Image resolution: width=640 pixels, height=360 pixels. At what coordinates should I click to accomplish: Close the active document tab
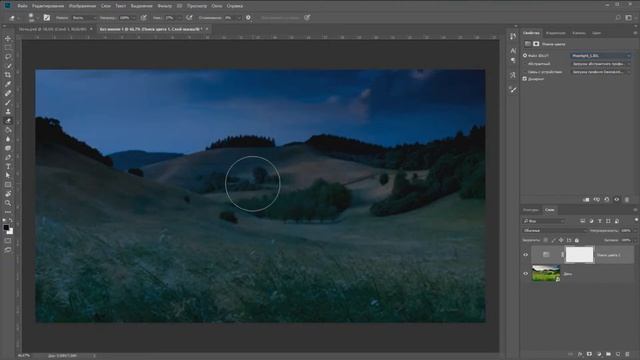pos(207,29)
